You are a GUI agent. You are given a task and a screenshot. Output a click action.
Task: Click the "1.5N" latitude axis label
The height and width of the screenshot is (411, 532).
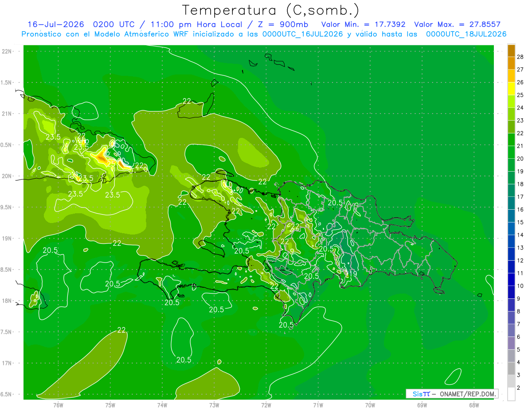pos(6,82)
